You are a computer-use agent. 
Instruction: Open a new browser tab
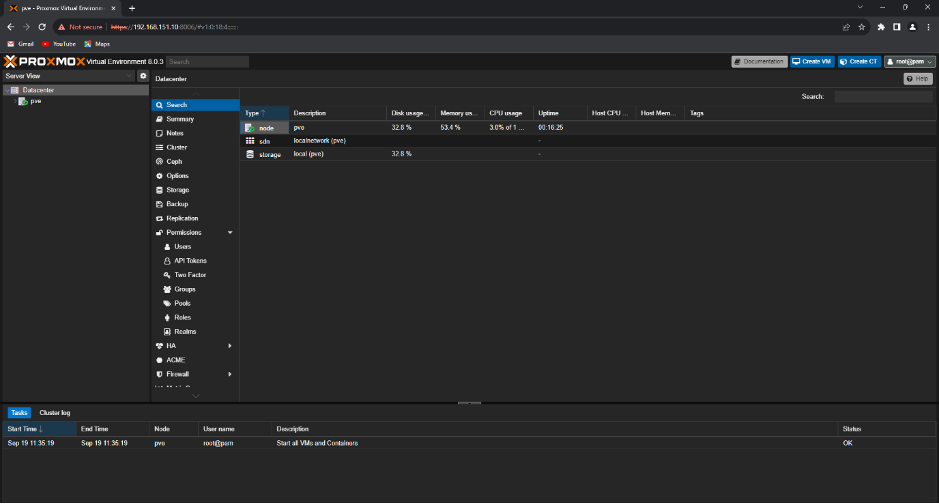132,8
